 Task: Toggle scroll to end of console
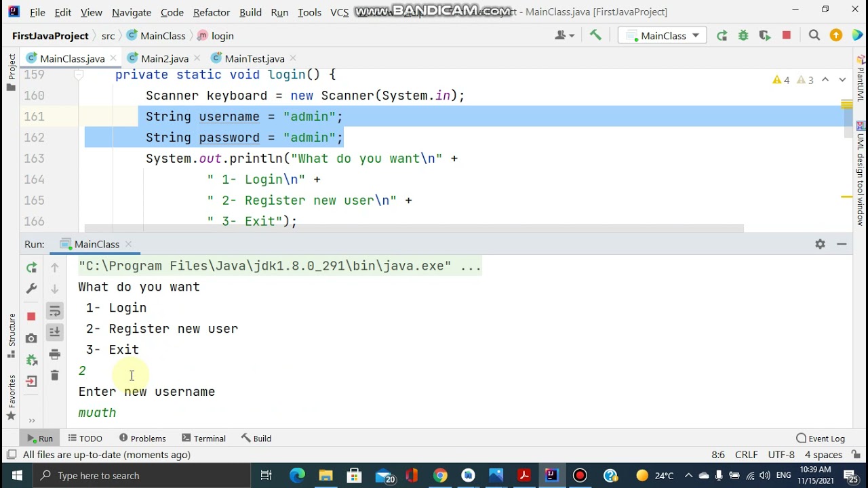(55, 332)
